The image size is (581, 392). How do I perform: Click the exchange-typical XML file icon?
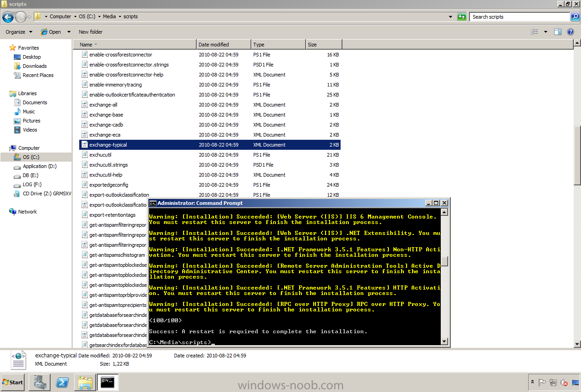84,145
